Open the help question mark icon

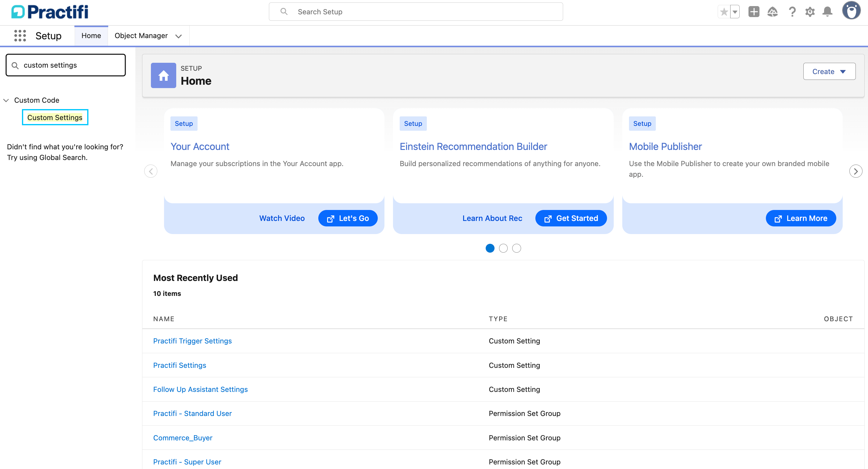tap(792, 12)
